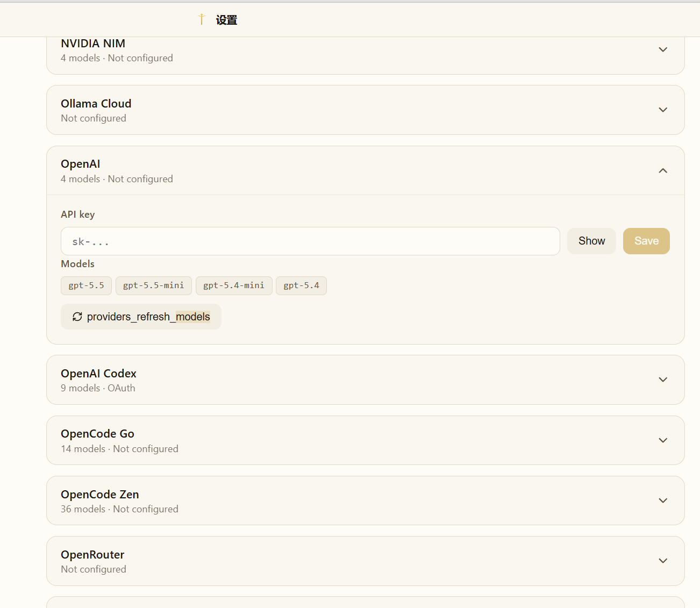This screenshot has height=608, width=700.
Task: Click the 设置 page title
Action: [x=226, y=20]
